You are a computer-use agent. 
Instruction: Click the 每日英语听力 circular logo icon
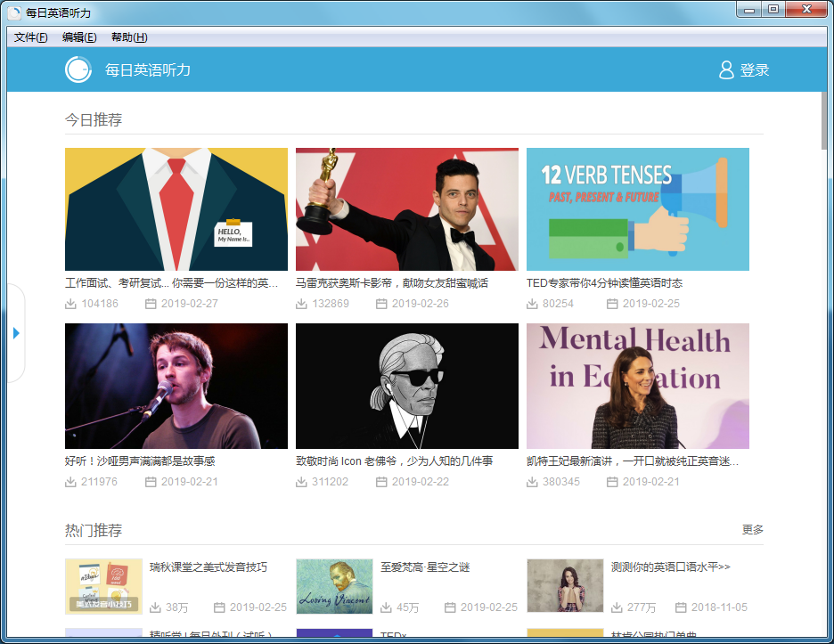(78, 69)
